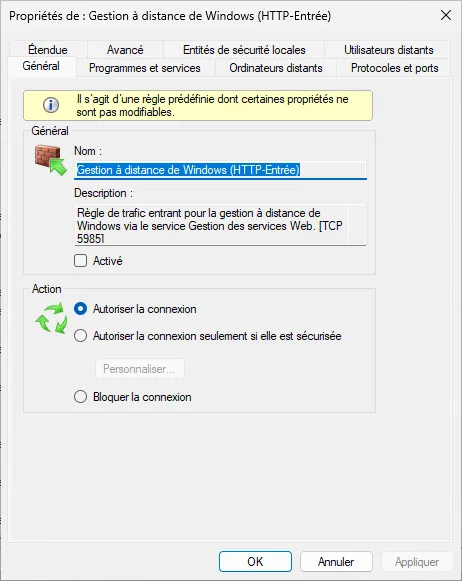Click the blue information icon in yellow banner

(x=51, y=105)
